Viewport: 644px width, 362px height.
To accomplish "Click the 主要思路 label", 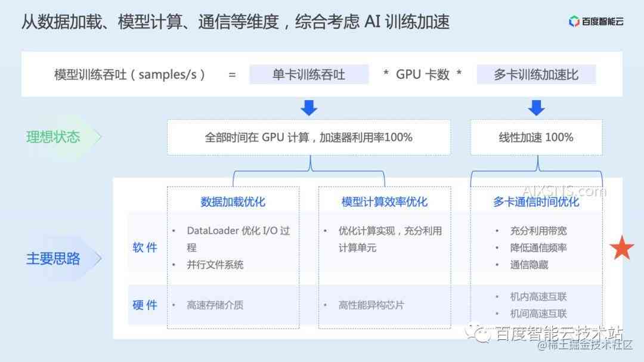I will click(53, 258).
